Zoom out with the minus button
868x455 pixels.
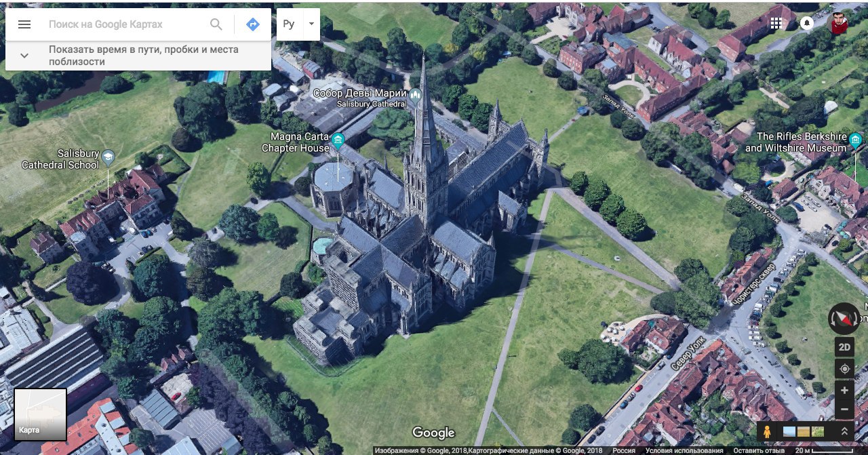[844, 410]
